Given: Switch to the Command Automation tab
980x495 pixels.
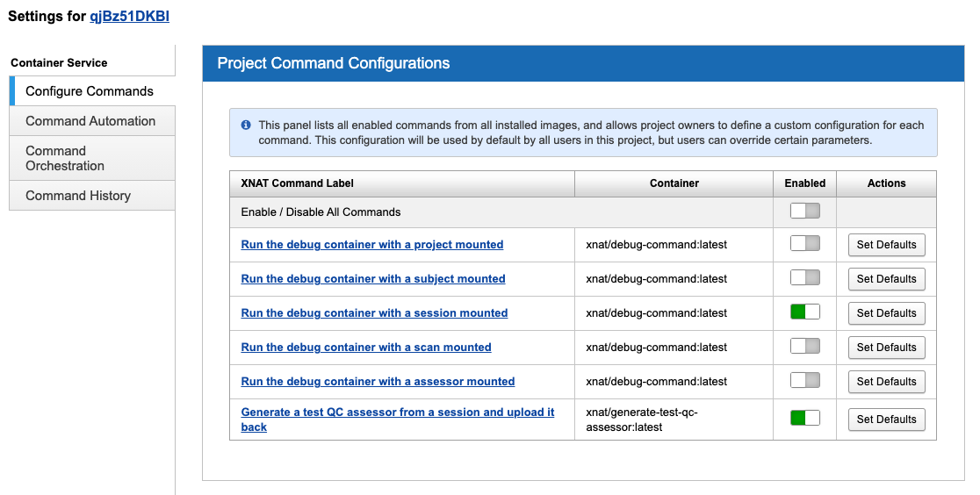Looking at the screenshot, I should [x=90, y=121].
